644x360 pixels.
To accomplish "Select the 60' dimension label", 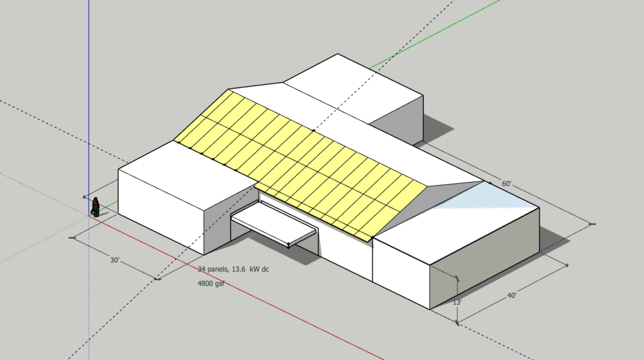I will [506, 184].
